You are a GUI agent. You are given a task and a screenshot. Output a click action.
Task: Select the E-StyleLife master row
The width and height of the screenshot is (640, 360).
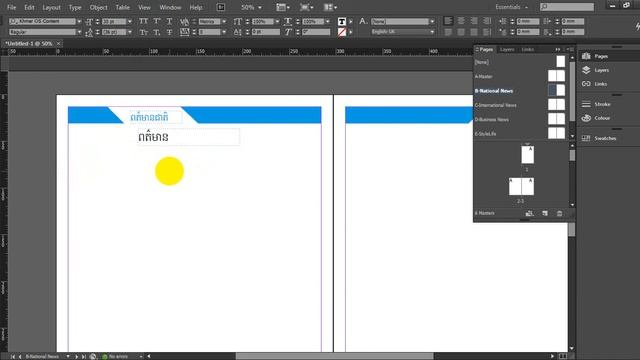(x=520, y=133)
